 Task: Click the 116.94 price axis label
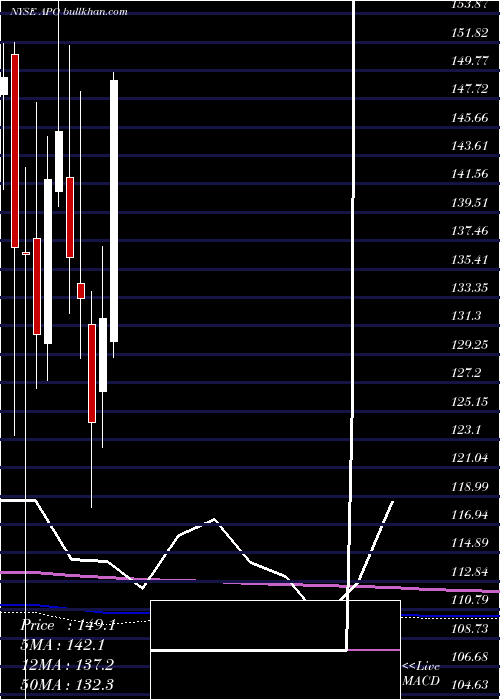pyautogui.click(x=470, y=515)
